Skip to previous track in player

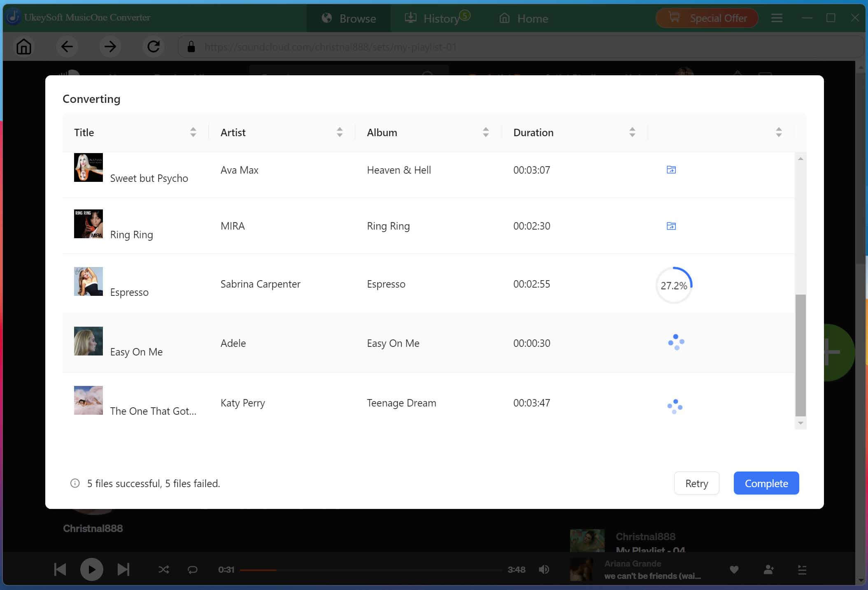click(x=60, y=569)
